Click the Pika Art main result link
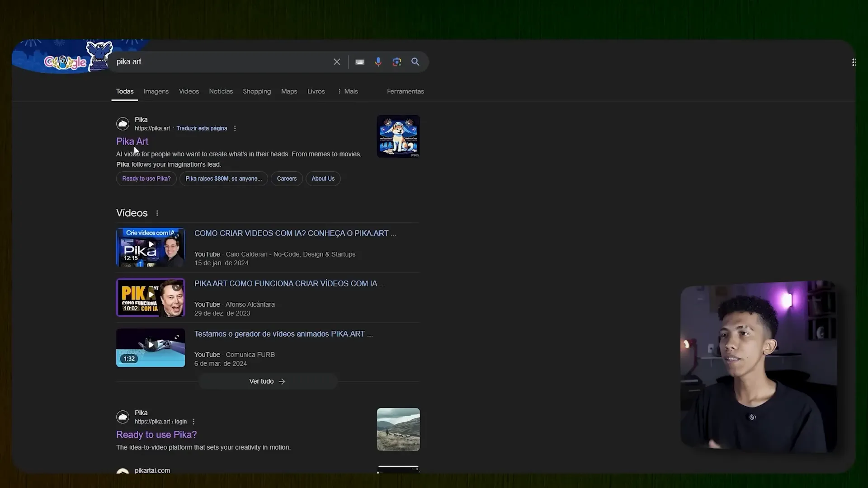 (132, 141)
